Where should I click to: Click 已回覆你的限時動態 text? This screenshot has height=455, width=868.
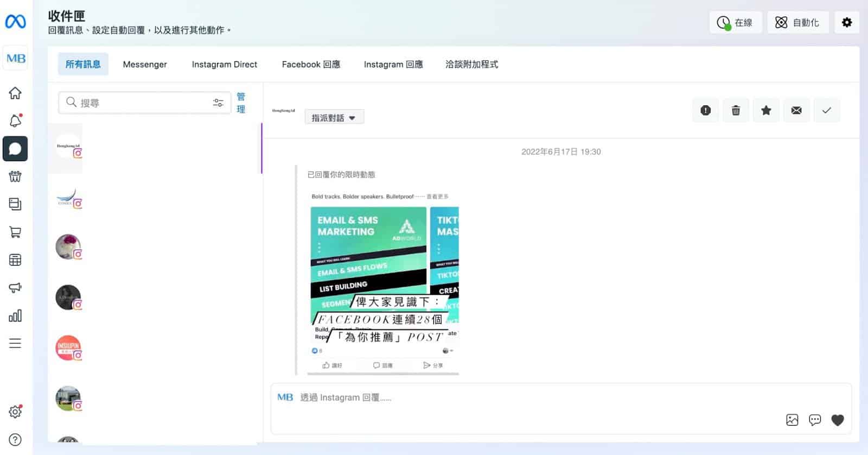click(341, 175)
